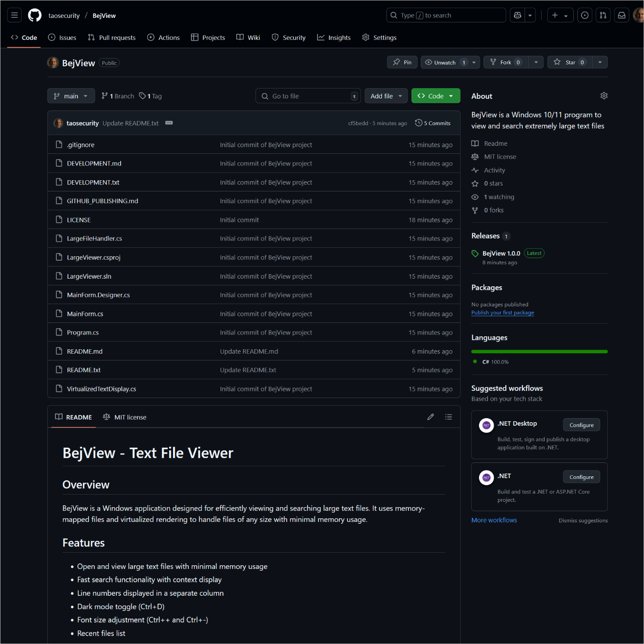Viewport: 644px width, 644px height.
Task: Switch to the Pull requests tab
Action: tap(112, 38)
